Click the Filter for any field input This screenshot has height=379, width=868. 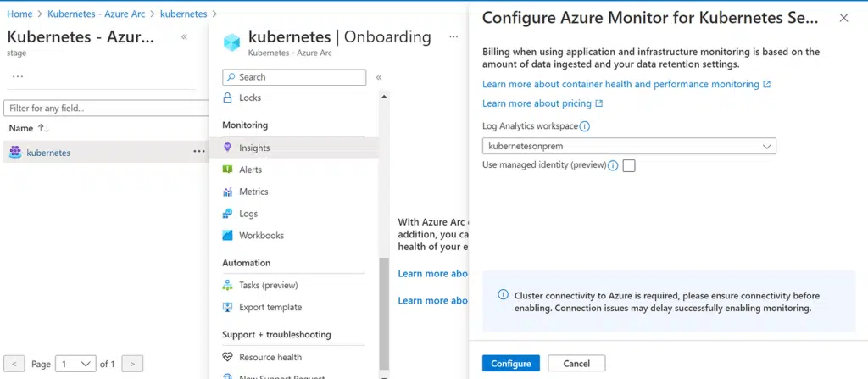tap(106, 108)
